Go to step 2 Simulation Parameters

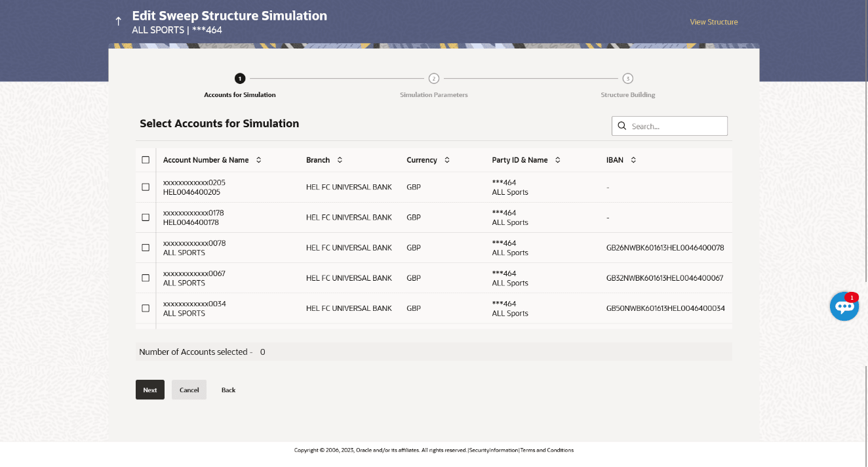coord(433,79)
